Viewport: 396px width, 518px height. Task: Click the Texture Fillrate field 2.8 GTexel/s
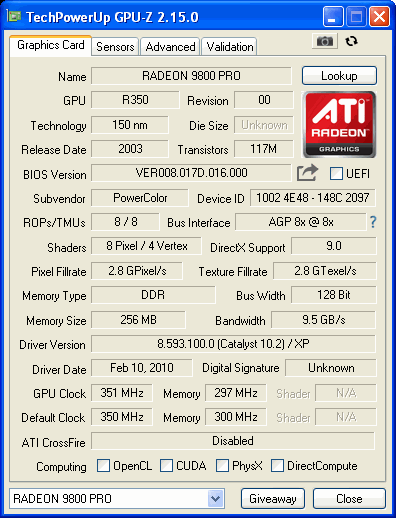coord(325,271)
